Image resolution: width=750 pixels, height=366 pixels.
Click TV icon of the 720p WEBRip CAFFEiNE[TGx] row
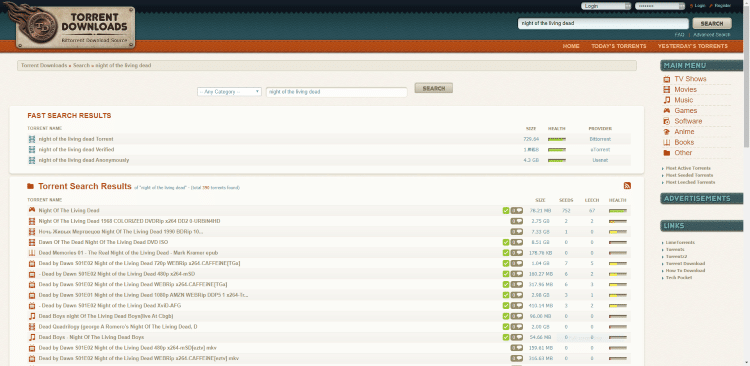[x=32, y=263]
